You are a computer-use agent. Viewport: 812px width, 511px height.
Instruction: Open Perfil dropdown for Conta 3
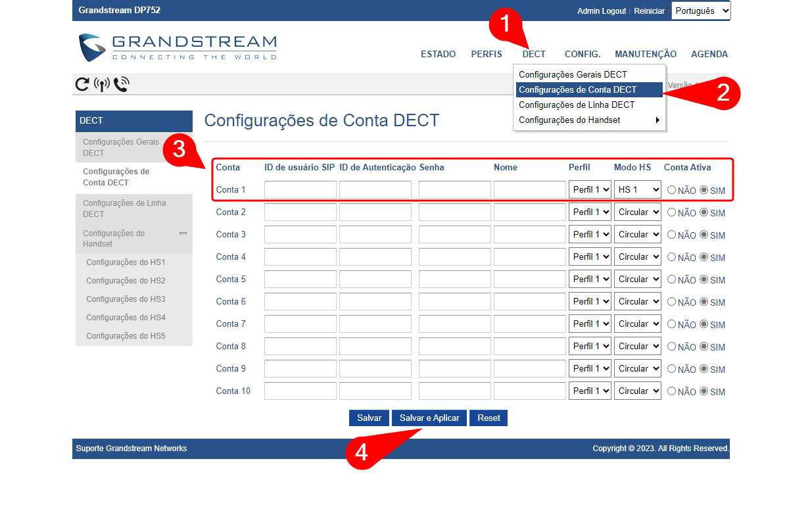click(589, 235)
